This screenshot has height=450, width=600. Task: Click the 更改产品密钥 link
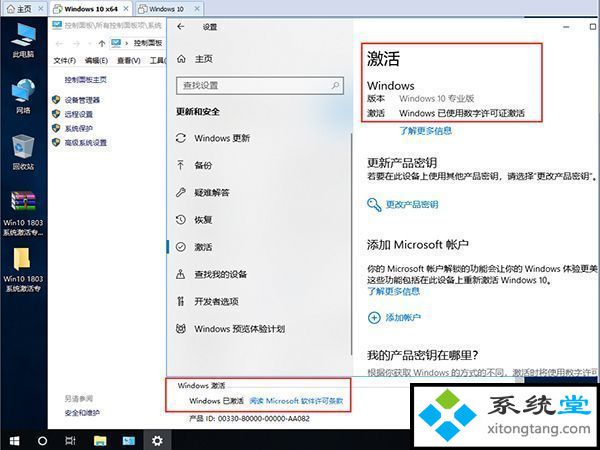pos(412,204)
